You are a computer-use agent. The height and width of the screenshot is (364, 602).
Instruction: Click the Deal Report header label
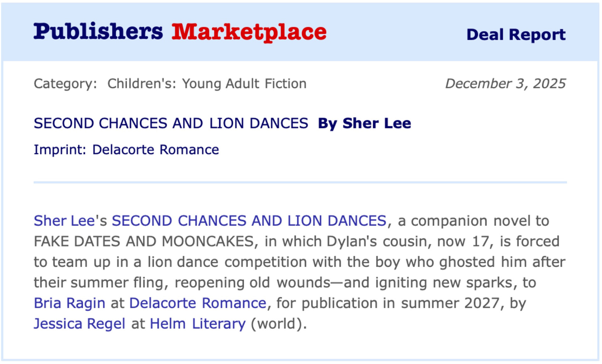tap(516, 34)
